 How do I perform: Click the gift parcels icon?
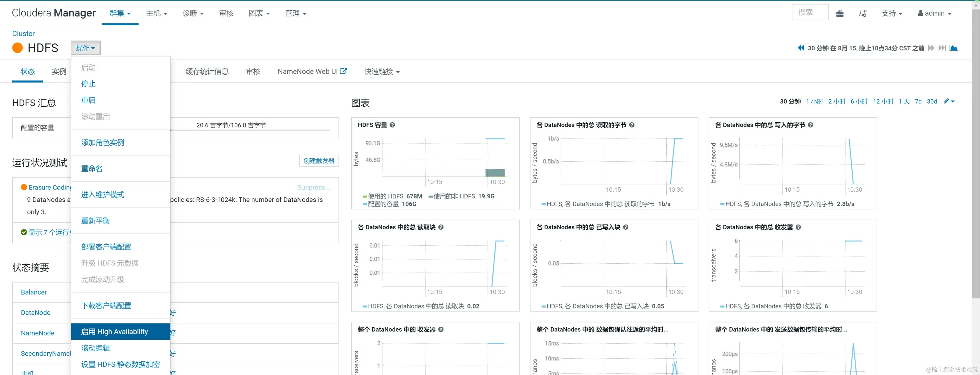click(840, 13)
